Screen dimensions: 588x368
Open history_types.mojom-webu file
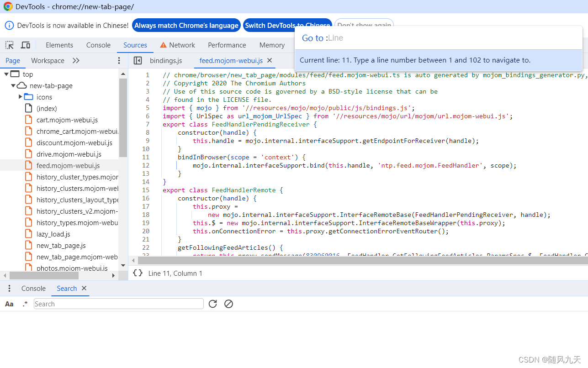[77, 222]
